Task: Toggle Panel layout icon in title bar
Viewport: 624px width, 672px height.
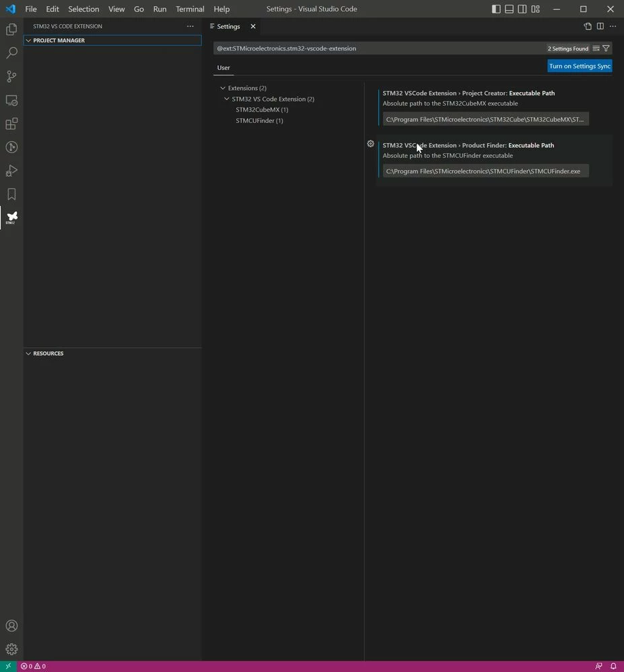Action: [509, 9]
